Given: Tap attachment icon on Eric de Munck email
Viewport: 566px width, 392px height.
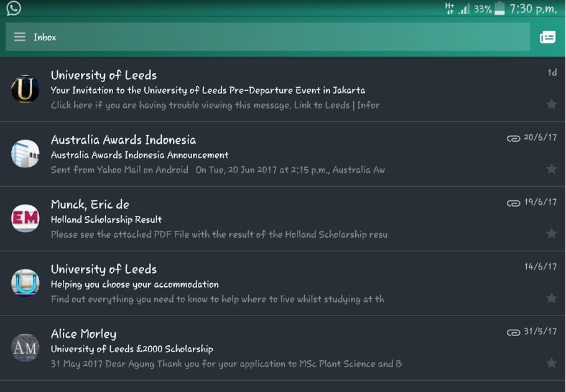Looking at the screenshot, I should tap(513, 203).
